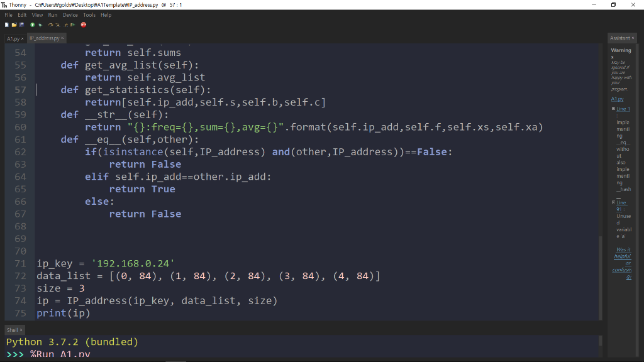Viewport: 644px width, 362px height.
Task: Start the debugger with the bug icon
Action: pyautogui.click(x=40, y=25)
